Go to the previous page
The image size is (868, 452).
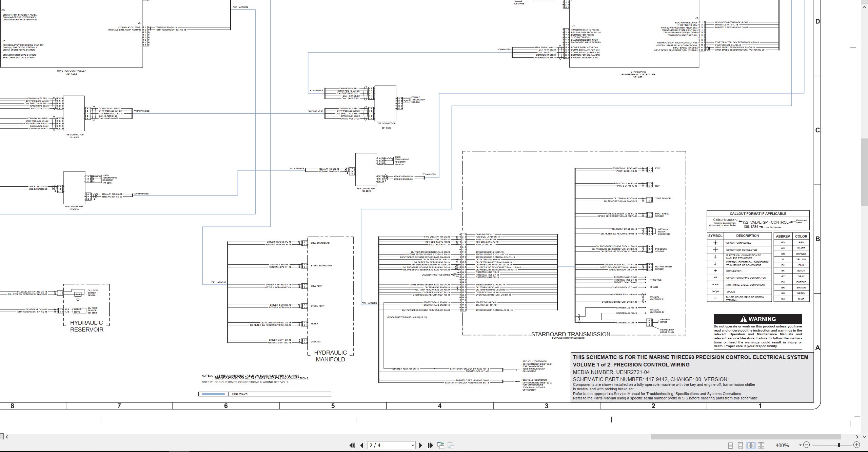(362, 445)
